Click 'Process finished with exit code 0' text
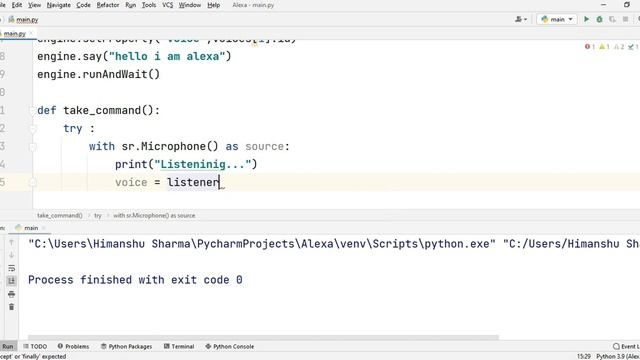Viewport: 640px width, 360px height. (x=135, y=280)
